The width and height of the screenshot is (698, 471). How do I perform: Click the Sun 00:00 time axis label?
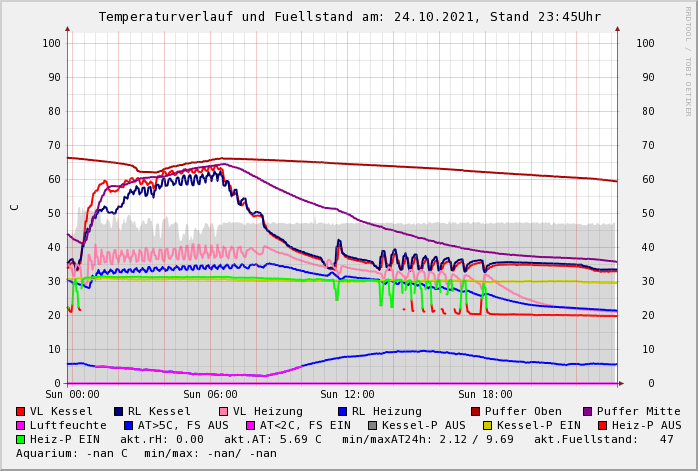click(72, 394)
